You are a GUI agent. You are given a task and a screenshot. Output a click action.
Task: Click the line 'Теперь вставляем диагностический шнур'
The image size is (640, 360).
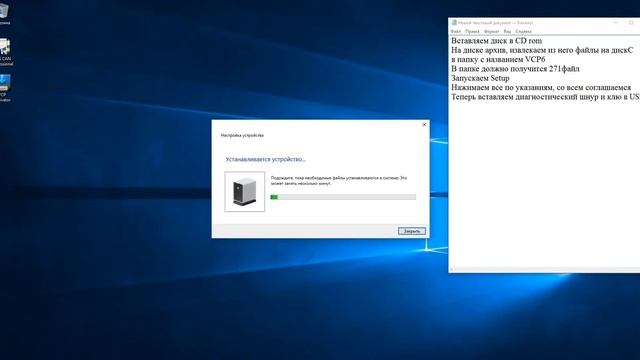[545, 97]
